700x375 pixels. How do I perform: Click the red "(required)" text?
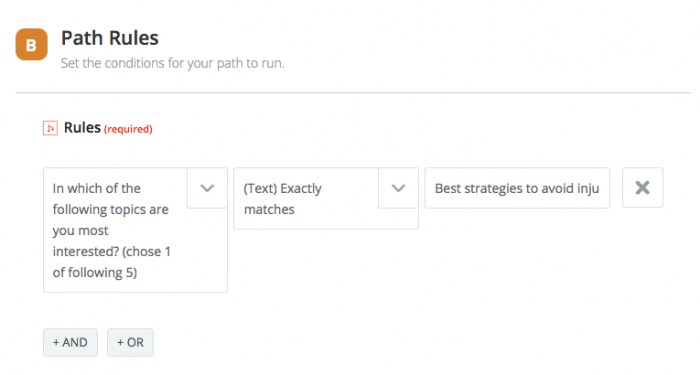click(x=128, y=129)
